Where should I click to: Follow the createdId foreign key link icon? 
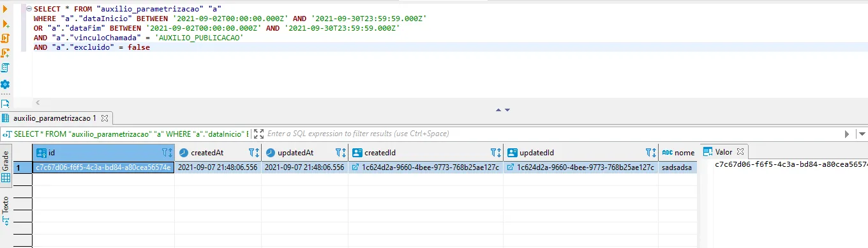(x=356, y=167)
